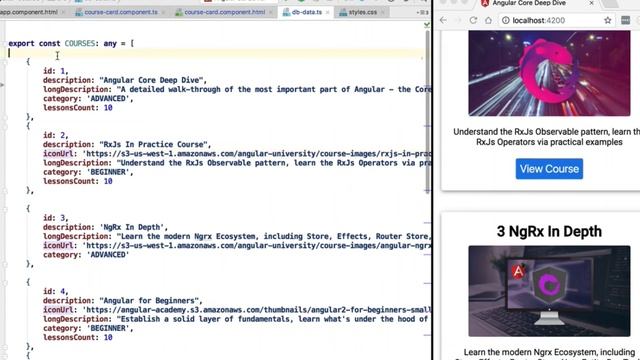This screenshot has width=640, height=360.
Task: Collapse the object block with id: 3
Action: click(x=5, y=209)
